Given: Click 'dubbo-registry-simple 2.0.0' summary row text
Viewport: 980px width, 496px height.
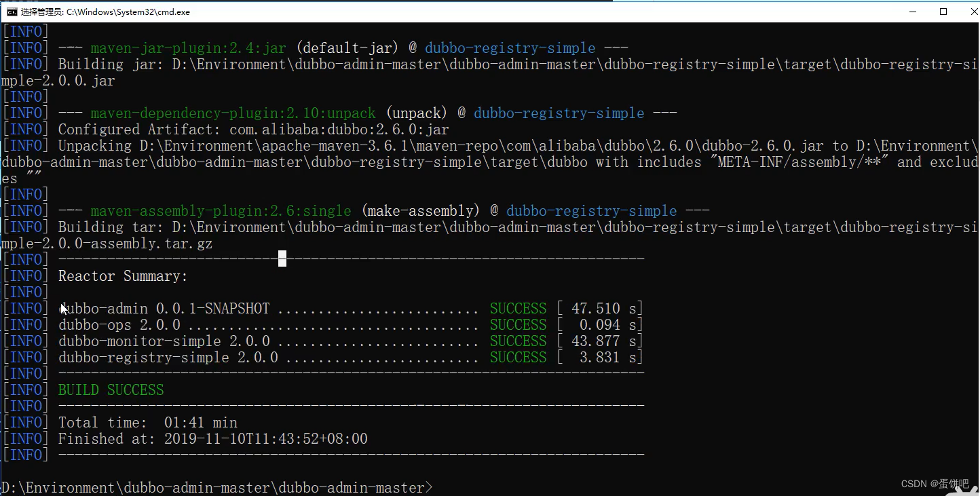Looking at the screenshot, I should (x=168, y=358).
